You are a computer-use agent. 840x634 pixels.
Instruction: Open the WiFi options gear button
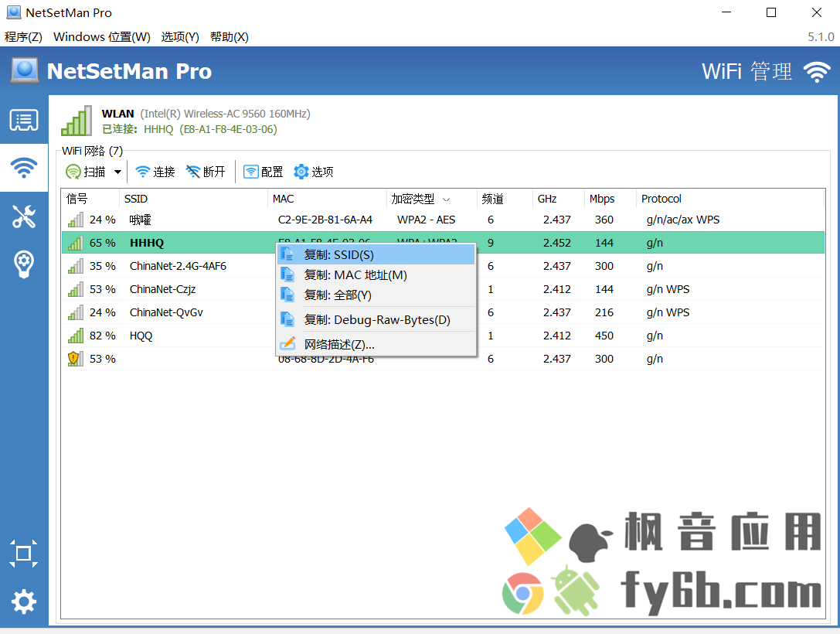click(x=314, y=172)
